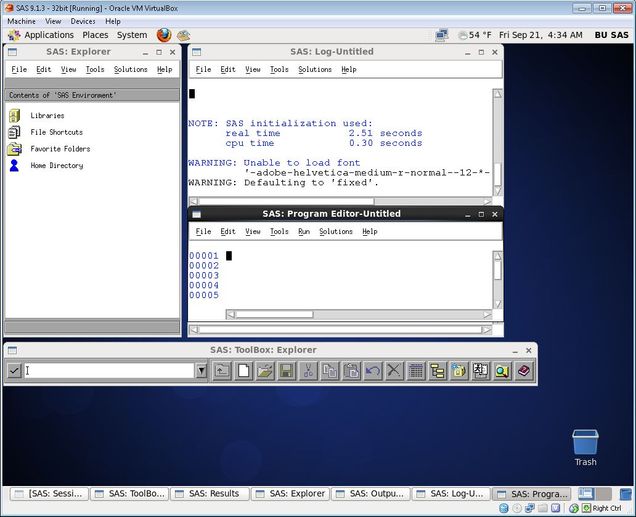Click the New Library toolbar icon
Image resolution: width=636 pixels, height=517 pixels.
[459, 371]
